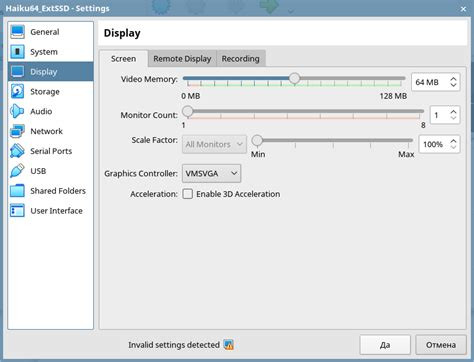Open the User Interface icon category
Image resolution: width=474 pixels, height=362 pixels.
(x=17, y=211)
